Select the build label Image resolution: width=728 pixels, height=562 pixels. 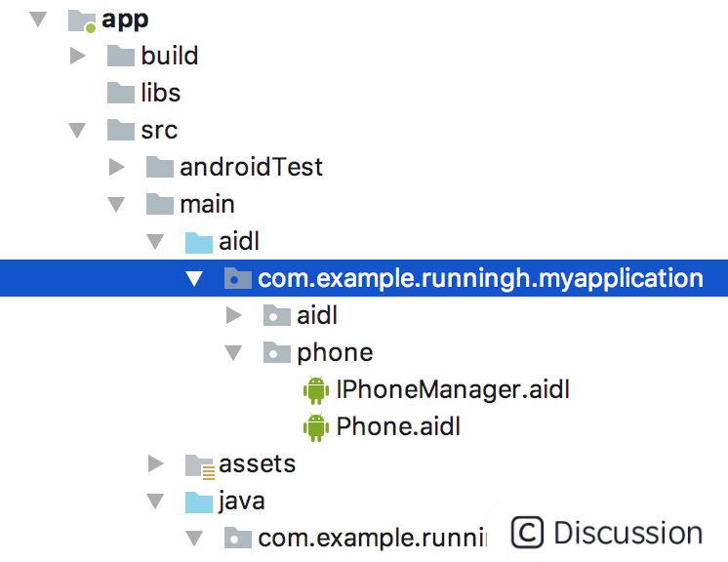pos(170,56)
